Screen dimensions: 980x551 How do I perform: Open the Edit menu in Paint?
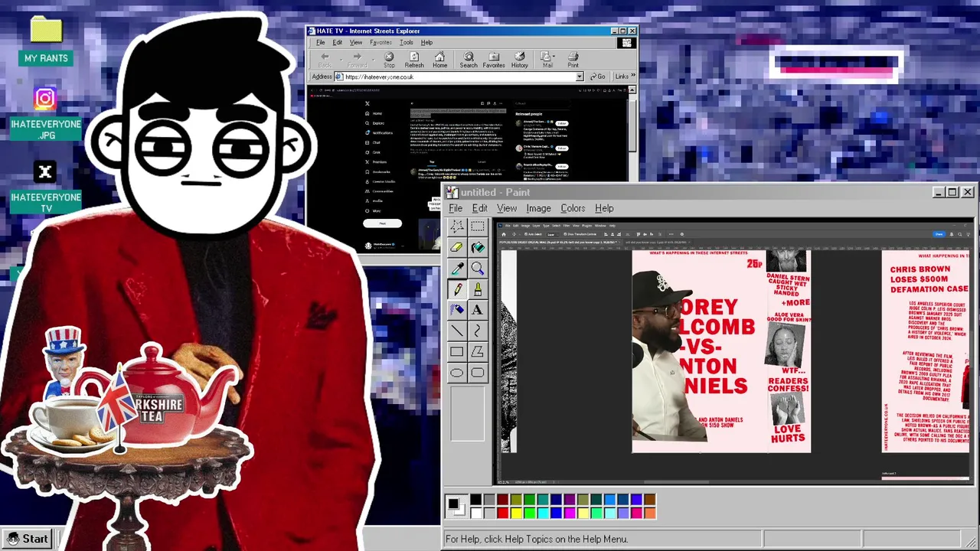pos(479,208)
